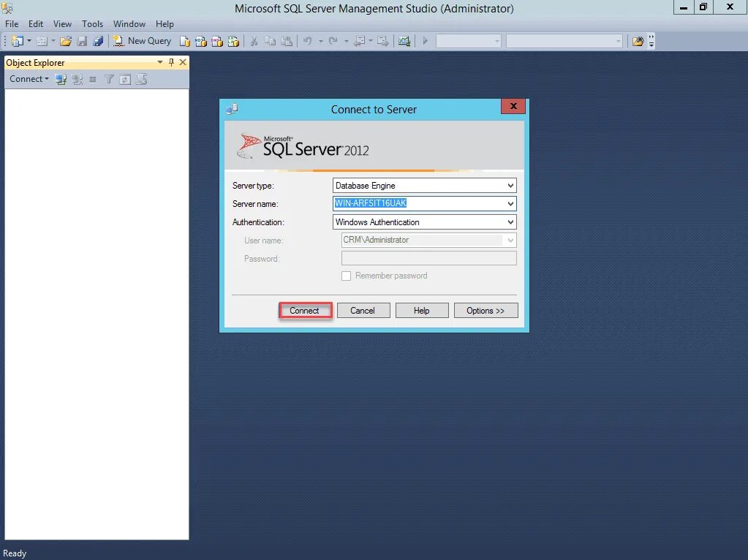Click the Navigate Forward icon
748x560 pixels.
[383, 41]
